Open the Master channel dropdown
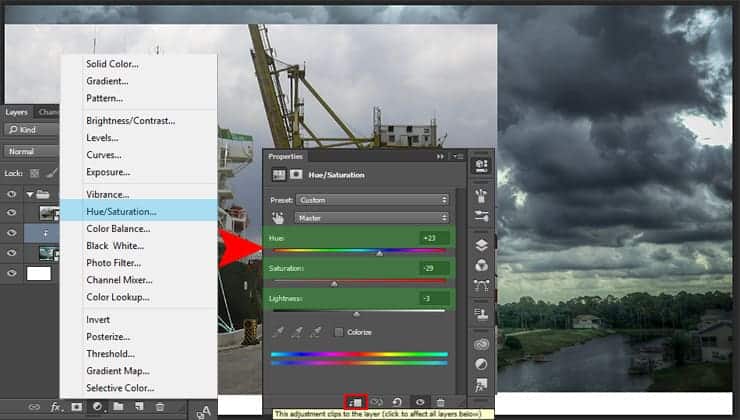Screen dimensions: 740x420 tap(372, 218)
